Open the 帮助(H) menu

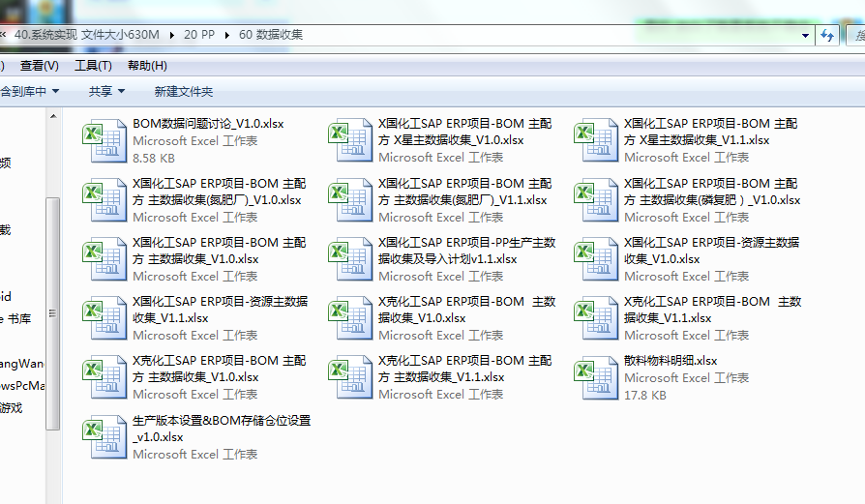pyautogui.click(x=147, y=66)
